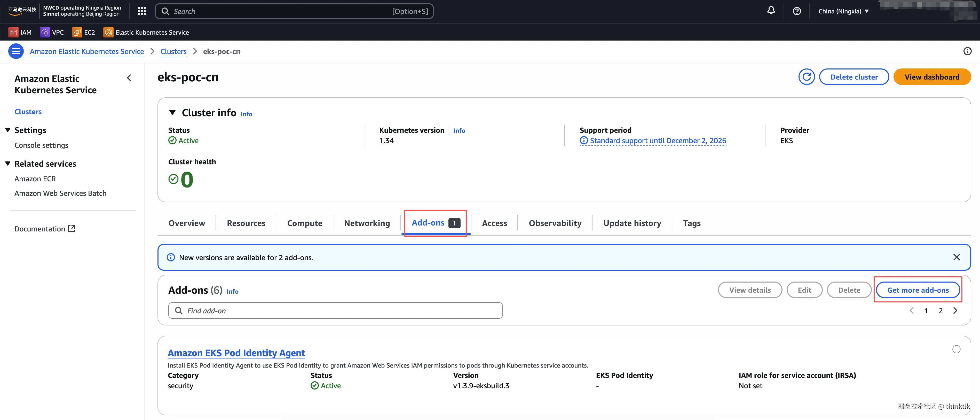This screenshot has width=980, height=420.
Task: Open the EC2 shortcut icon
Action: point(77,32)
